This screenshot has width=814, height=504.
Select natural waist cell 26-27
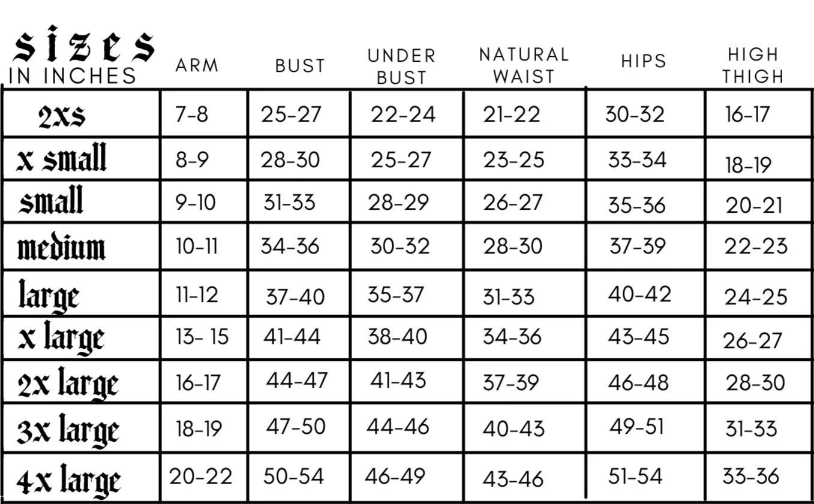513,203
